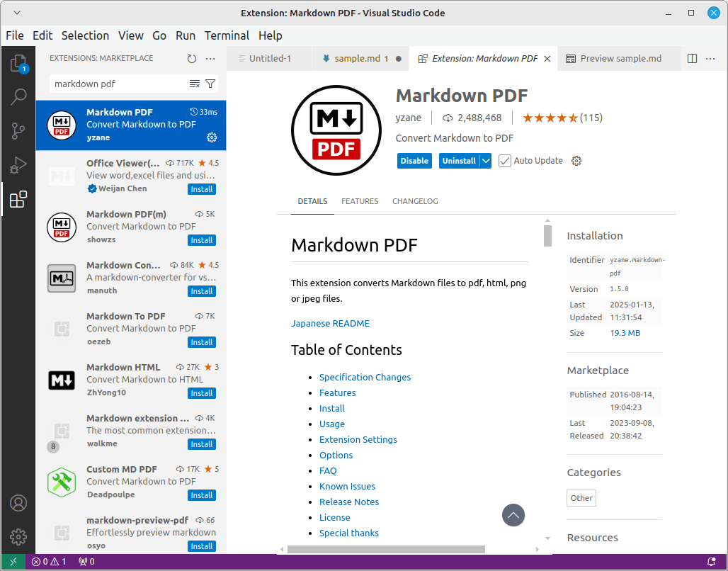The image size is (728, 571).
Task: Open the Terminal menu
Action: (x=227, y=35)
